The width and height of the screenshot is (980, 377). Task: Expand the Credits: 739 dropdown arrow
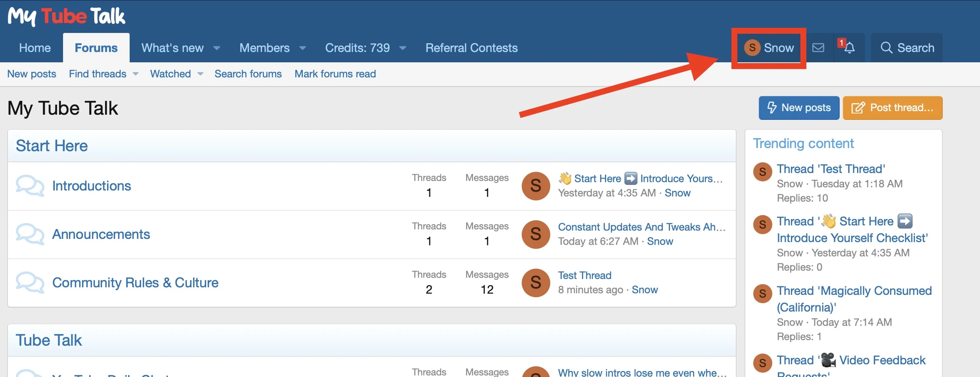tap(403, 48)
